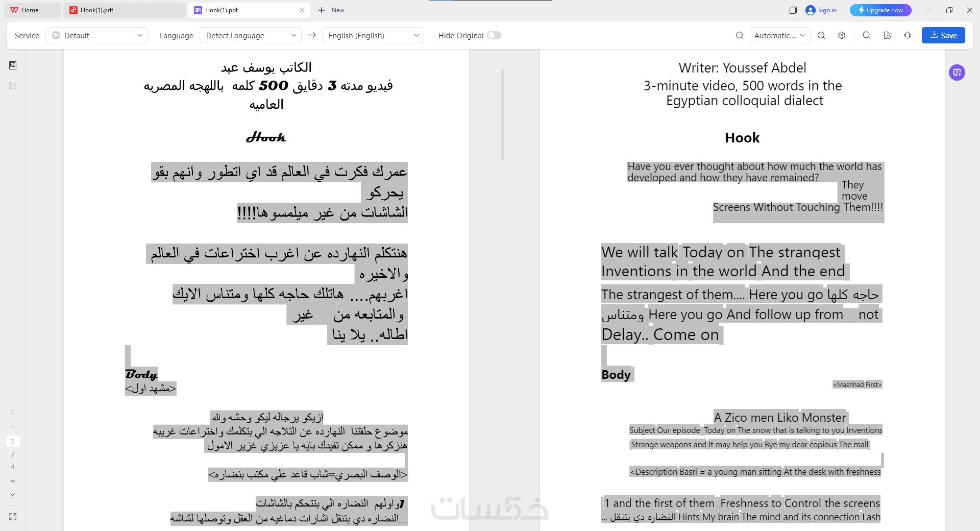Open the outline list icon in sidebar
This screenshot has width=980, height=531.
coord(13,86)
